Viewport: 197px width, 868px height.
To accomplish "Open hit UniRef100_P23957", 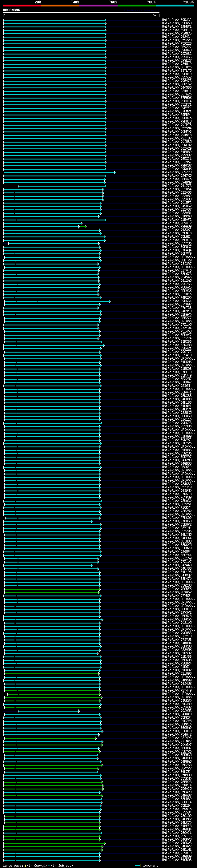I will (x=177, y=162).
